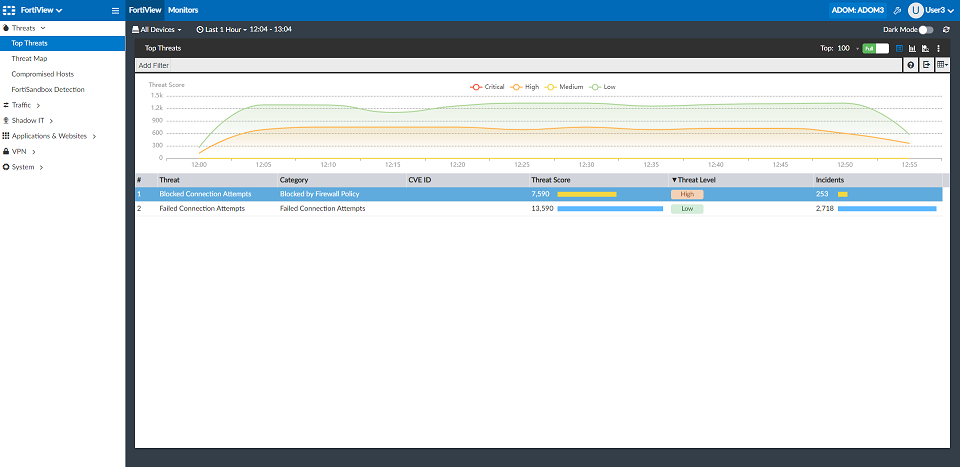Click the ADOM: ADOM3 button
The width and height of the screenshot is (960, 467).
point(857,10)
